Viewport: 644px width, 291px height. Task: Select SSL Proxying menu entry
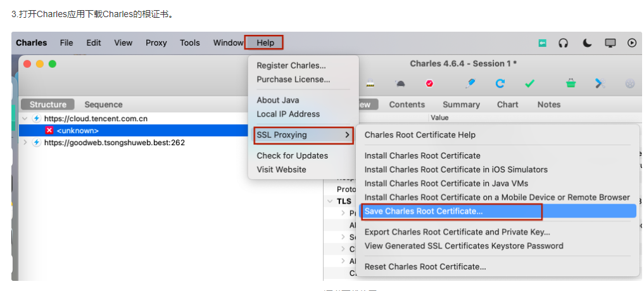[303, 135]
